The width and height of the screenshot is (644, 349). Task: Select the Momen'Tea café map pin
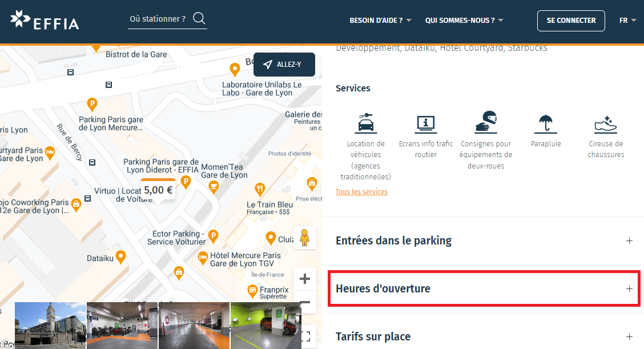tap(214, 188)
